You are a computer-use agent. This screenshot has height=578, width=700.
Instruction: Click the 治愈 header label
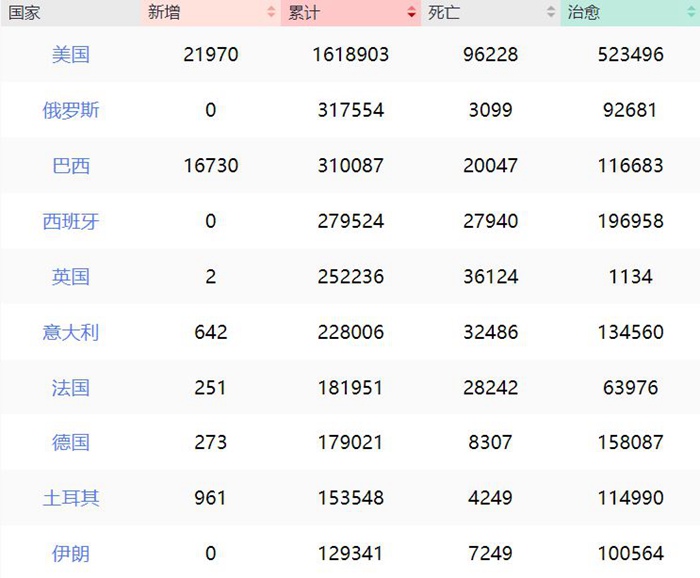coord(584,13)
